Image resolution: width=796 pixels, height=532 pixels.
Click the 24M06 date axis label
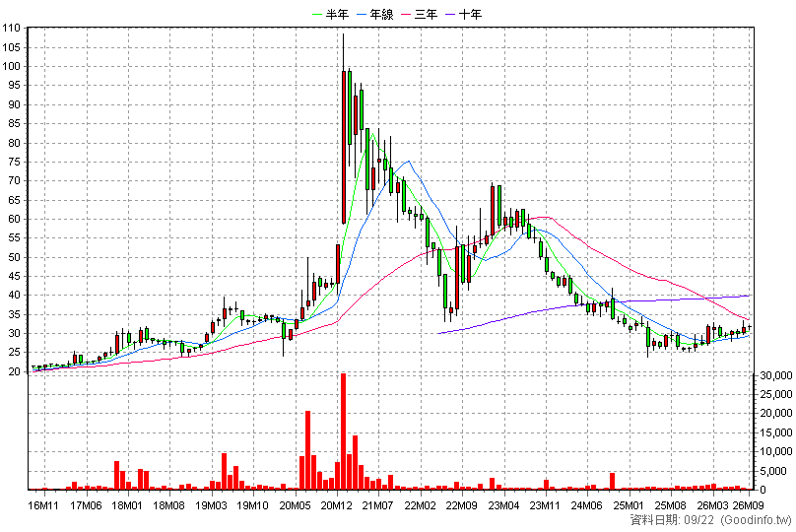(587, 505)
